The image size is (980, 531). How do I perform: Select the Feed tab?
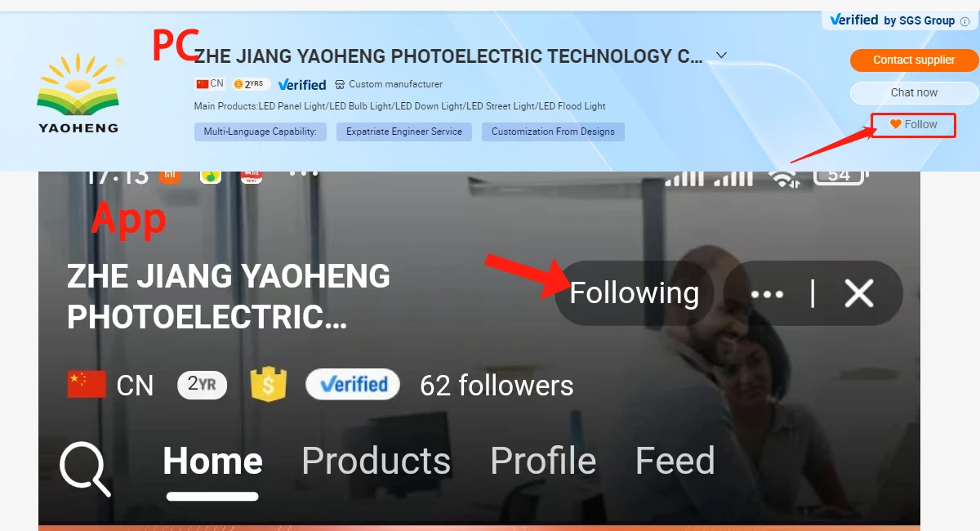[675, 462]
